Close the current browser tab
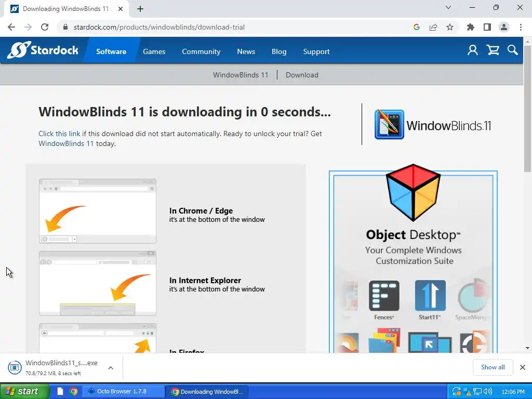 (121, 9)
